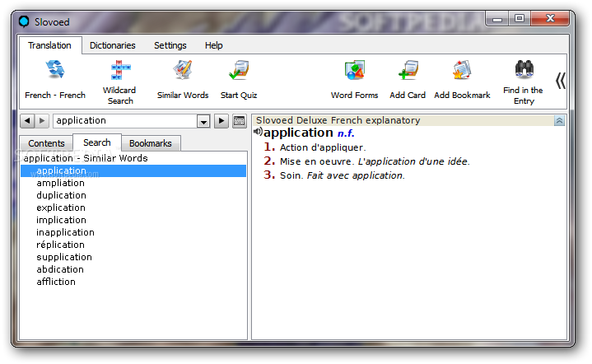Run search with the play arrow button
Image resolution: width=592 pixels, height=364 pixels.
[x=221, y=121]
